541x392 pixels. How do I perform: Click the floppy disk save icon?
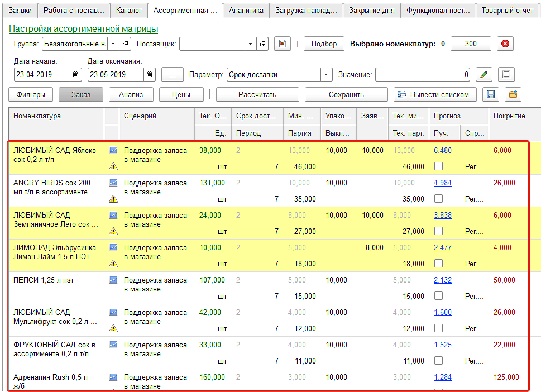click(491, 94)
